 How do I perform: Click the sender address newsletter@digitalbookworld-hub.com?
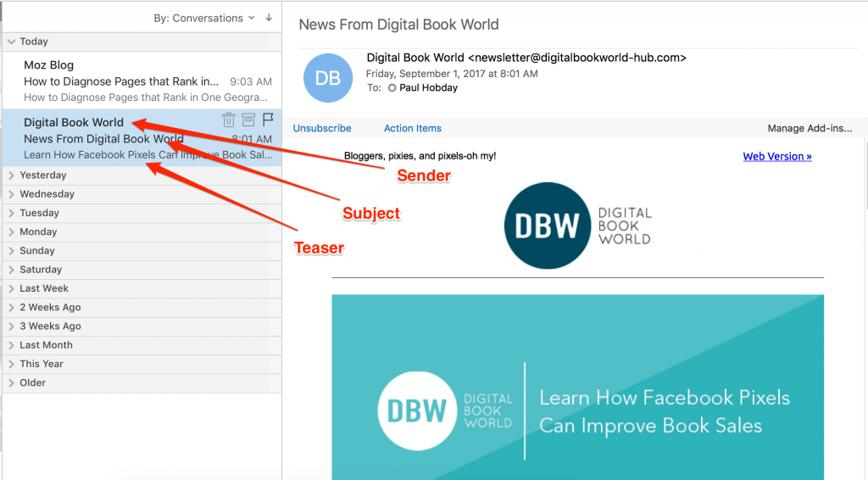576,58
